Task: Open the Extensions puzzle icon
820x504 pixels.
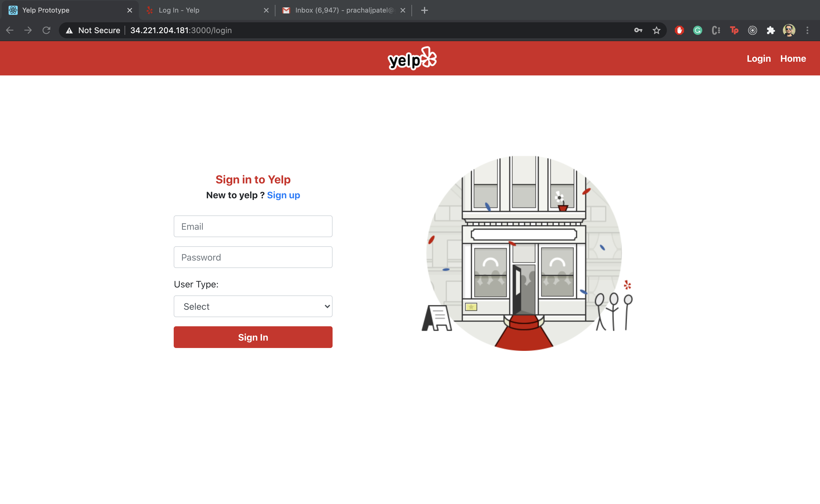Action: click(770, 30)
